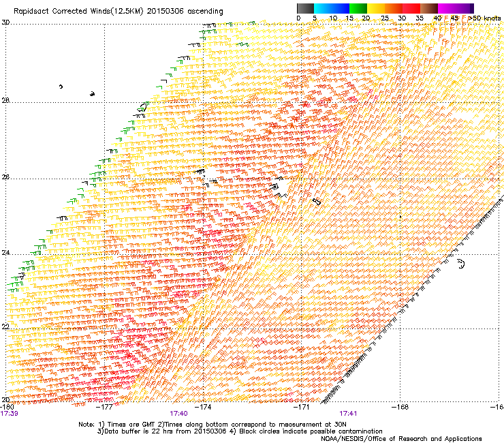Click the orange 25-30 knots legend swatch

[394, 8]
